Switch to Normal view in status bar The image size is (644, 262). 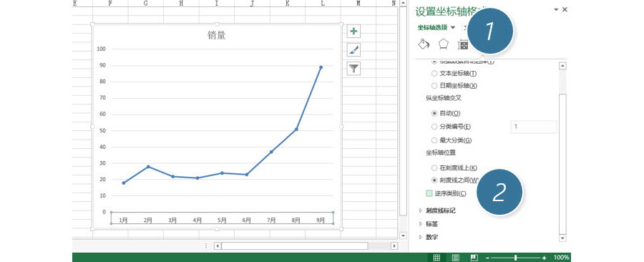pos(436,258)
